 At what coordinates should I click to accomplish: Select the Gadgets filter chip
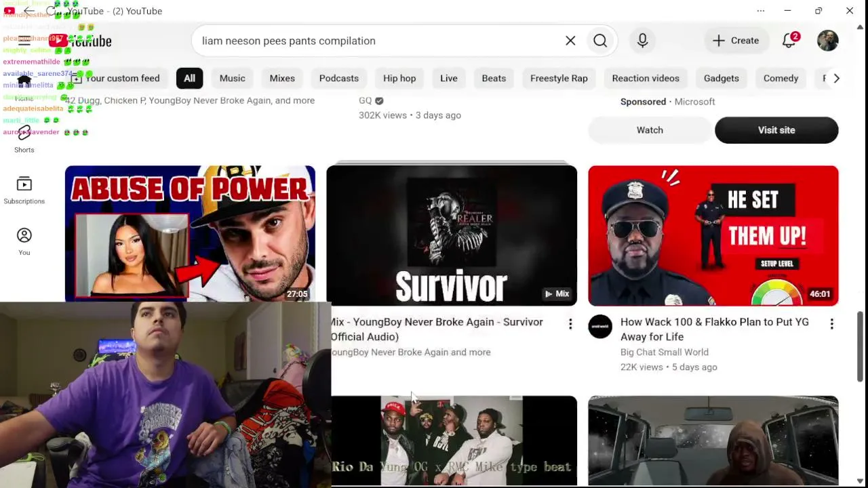[722, 78]
